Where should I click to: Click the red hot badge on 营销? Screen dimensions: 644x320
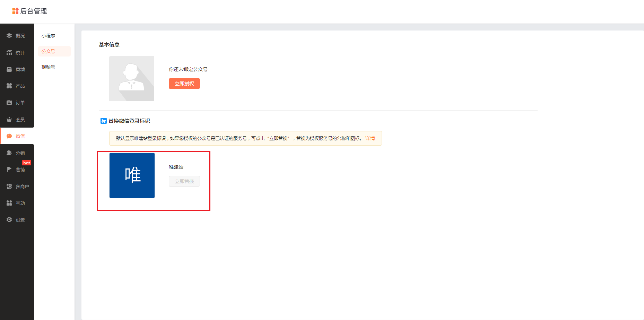coord(27,163)
